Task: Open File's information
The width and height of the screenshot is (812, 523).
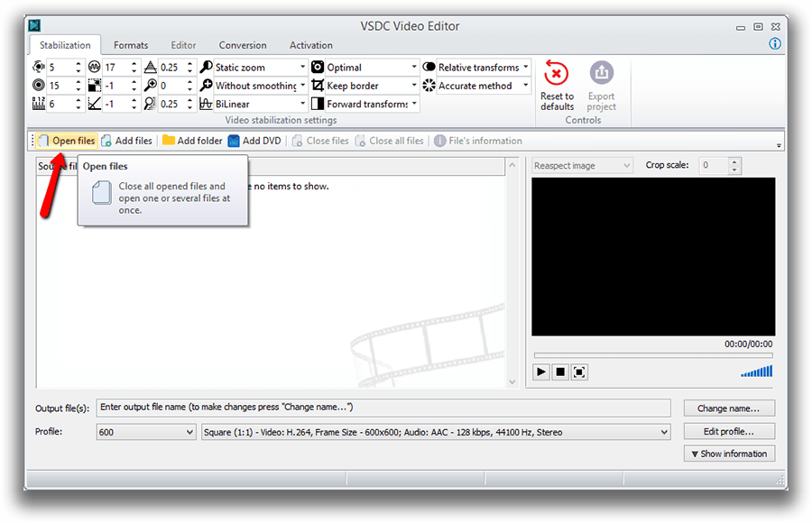Action: (x=478, y=141)
